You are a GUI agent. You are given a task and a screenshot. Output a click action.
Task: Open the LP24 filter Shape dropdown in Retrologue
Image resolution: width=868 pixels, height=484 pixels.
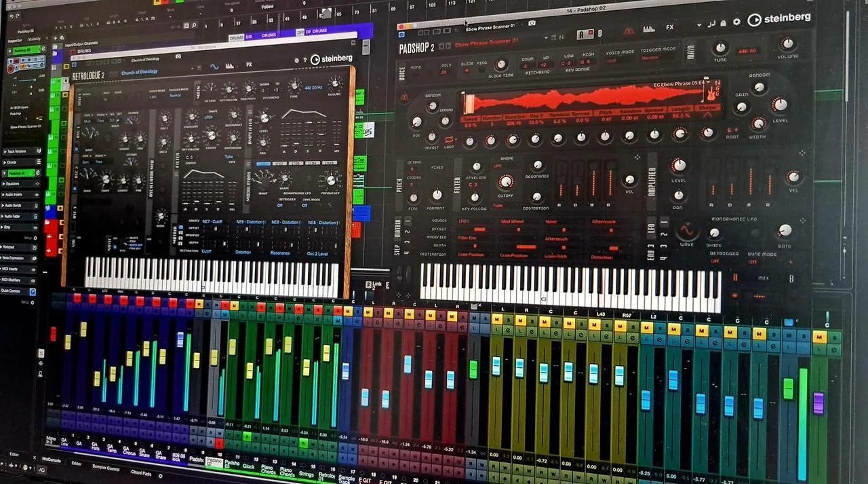[210, 117]
